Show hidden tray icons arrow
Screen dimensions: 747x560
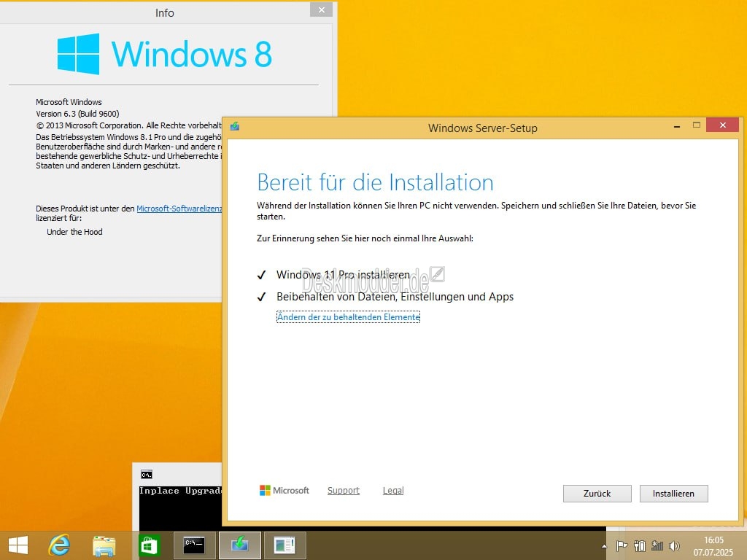[605, 546]
